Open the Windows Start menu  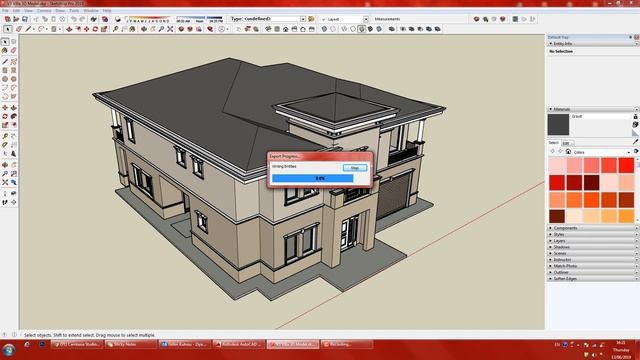click(x=9, y=350)
